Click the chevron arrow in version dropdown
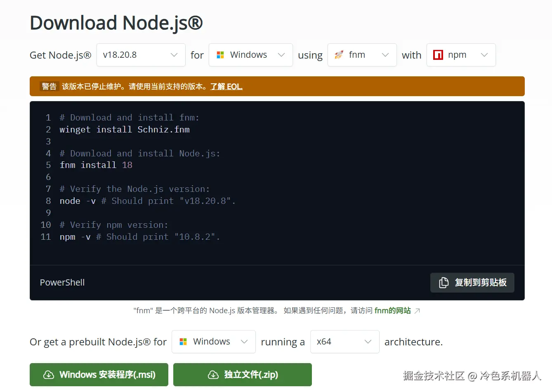 pyautogui.click(x=174, y=55)
